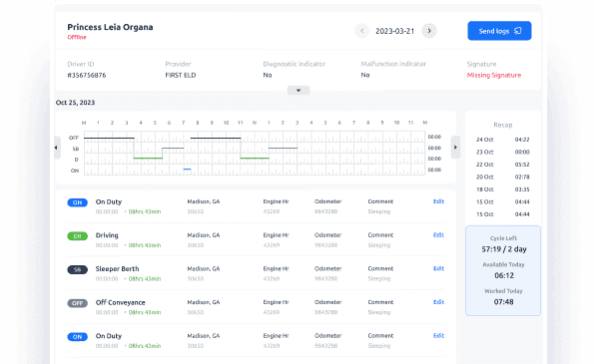
Task: Click the blue ON badge in first row
Action: point(78,202)
